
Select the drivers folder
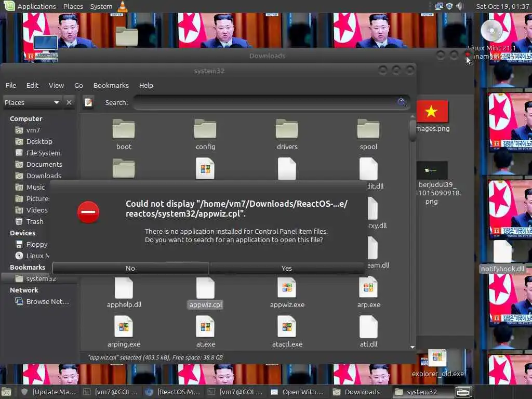pyautogui.click(x=287, y=135)
